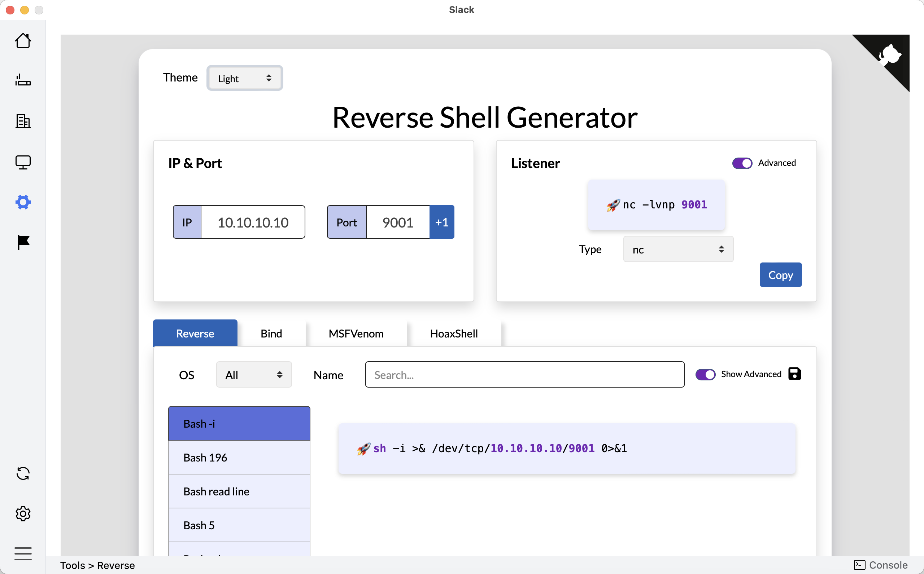
Task: Click the refresh sync icon
Action: tap(23, 473)
